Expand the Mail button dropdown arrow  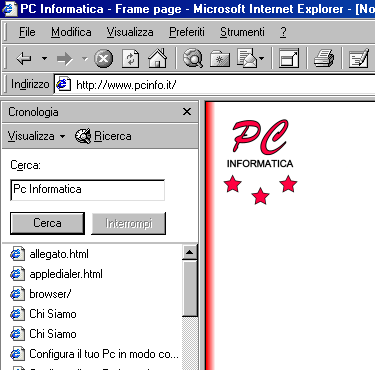(x=262, y=59)
